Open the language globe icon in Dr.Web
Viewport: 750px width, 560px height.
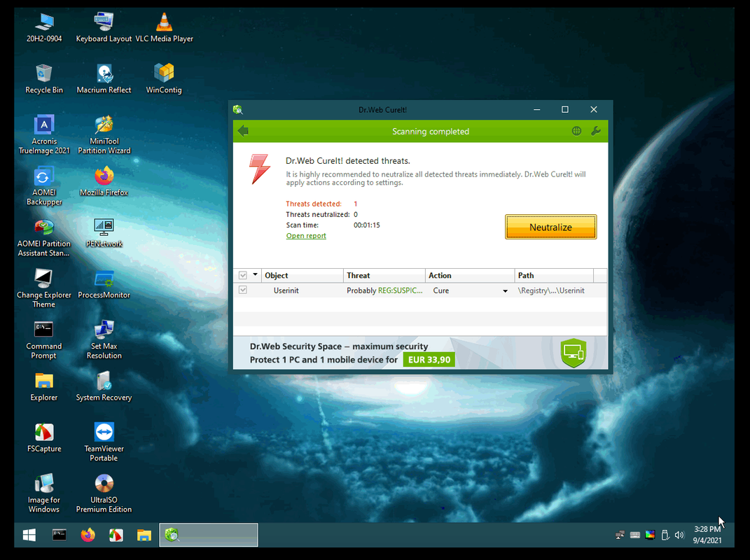point(576,131)
